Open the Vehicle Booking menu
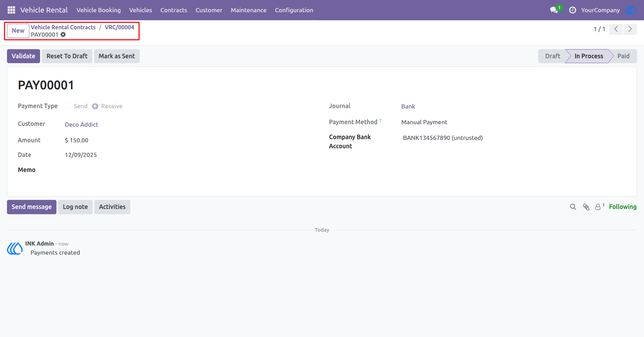The width and height of the screenshot is (644, 337). [99, 10]
